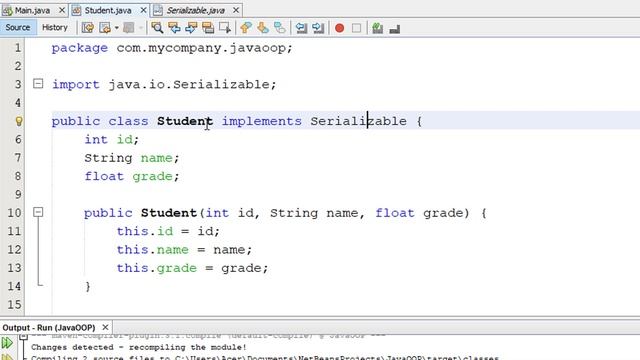Click Find Previous Occurrence icon

pyautogui.click(x=174, y=28)
